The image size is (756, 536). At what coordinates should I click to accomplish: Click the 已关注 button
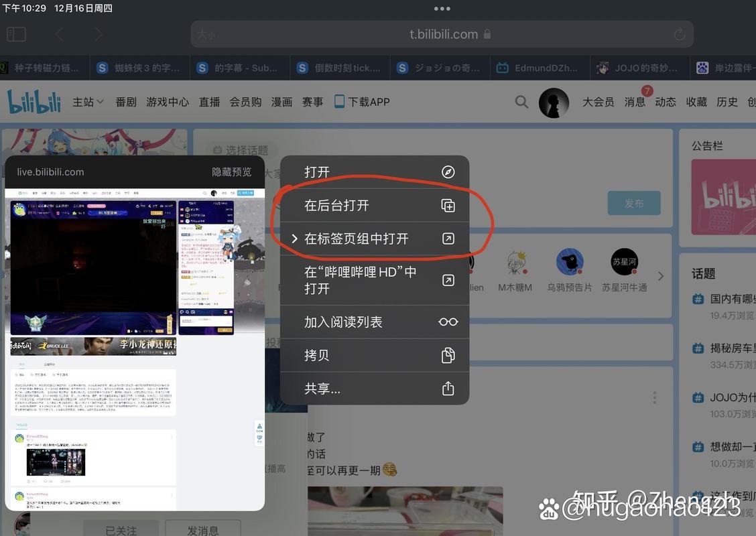pyautogui.click(x=121, y=529)
